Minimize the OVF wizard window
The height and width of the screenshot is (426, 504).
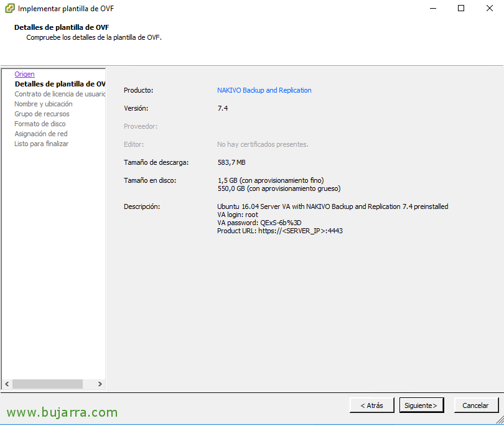pos(433,8)
